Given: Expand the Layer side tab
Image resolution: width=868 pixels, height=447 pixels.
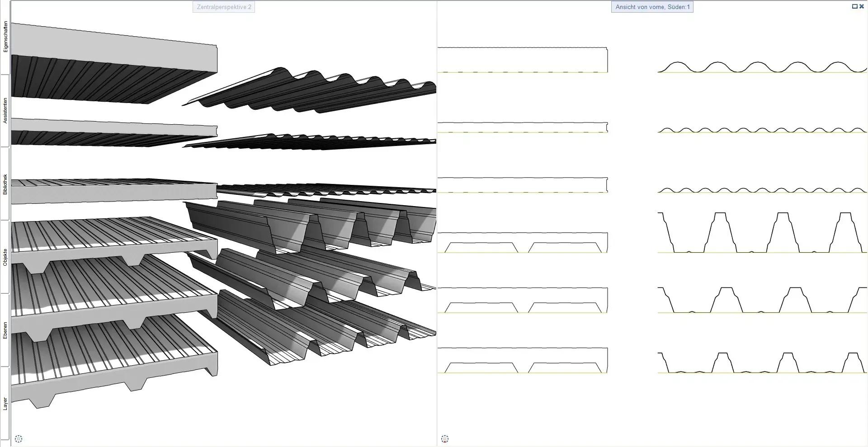Looking at the screenshot, I should pyautogui.click(x=5, y=404).
